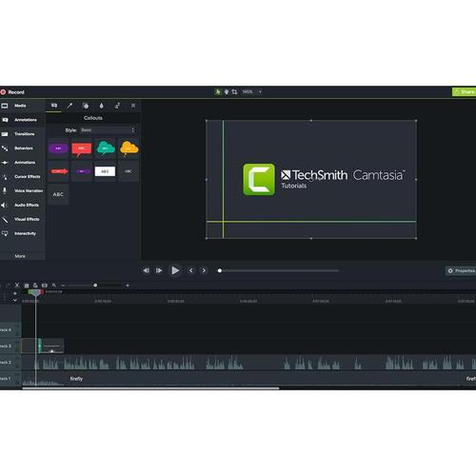This screenshot has width=476, height=476.
Task: Choose the red arrow callout
Action: (58, 171)
